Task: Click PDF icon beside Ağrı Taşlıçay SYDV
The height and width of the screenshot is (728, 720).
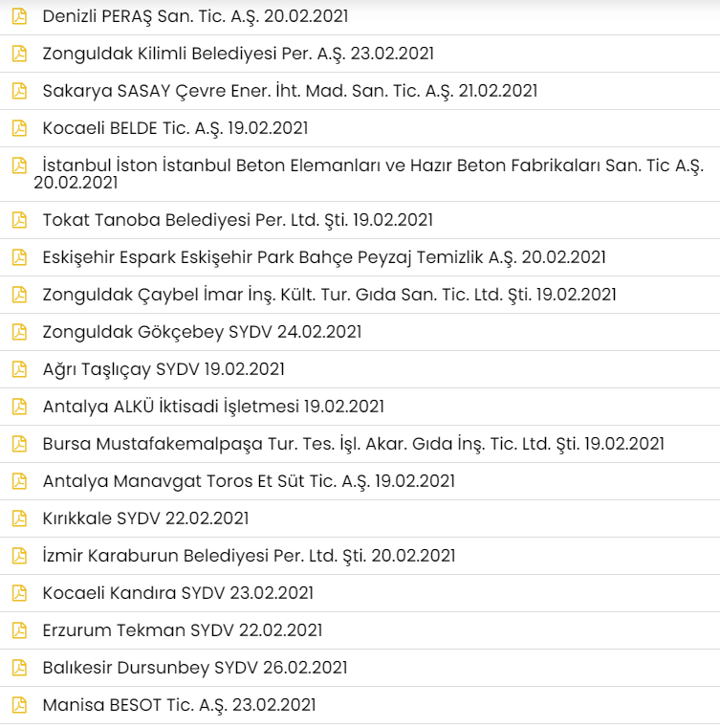Action: click(19, 369)
